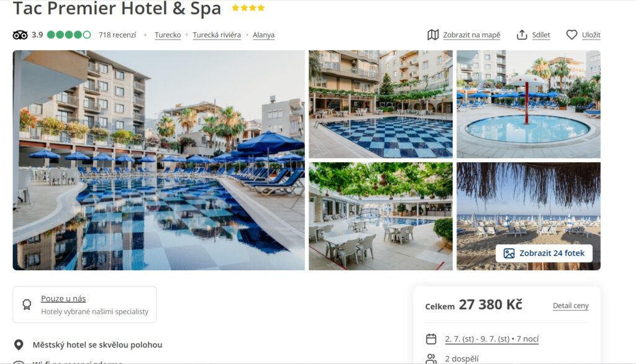The image size is (636, 364).
Task: Open the Pouze u nás link
Action: tap(63, 299)
